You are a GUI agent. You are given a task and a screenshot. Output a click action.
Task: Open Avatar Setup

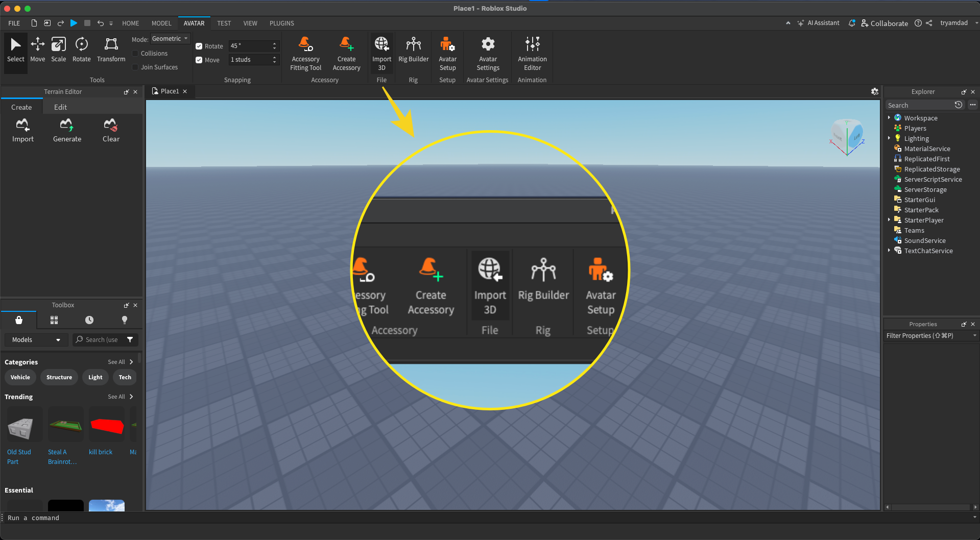click(447, 54)
